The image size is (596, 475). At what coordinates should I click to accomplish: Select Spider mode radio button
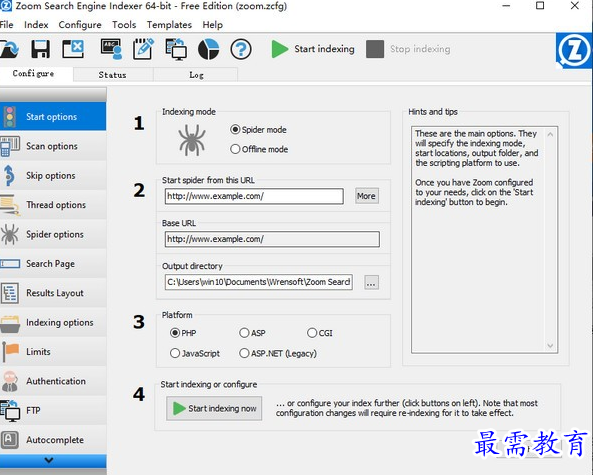235,130
